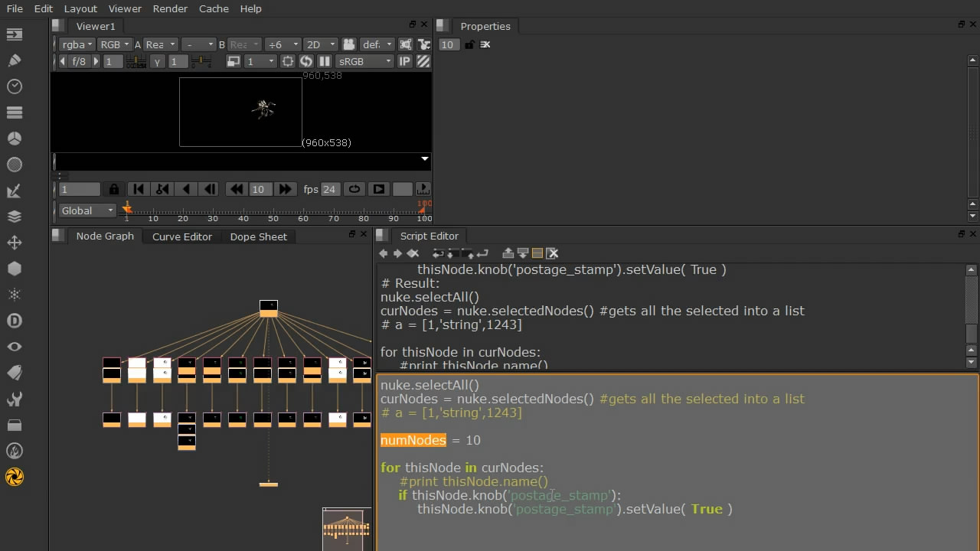Click the Script Editor output scrollbar
Image resolution: width=980 pixels, height=551 pixels.
pos(972,315)
